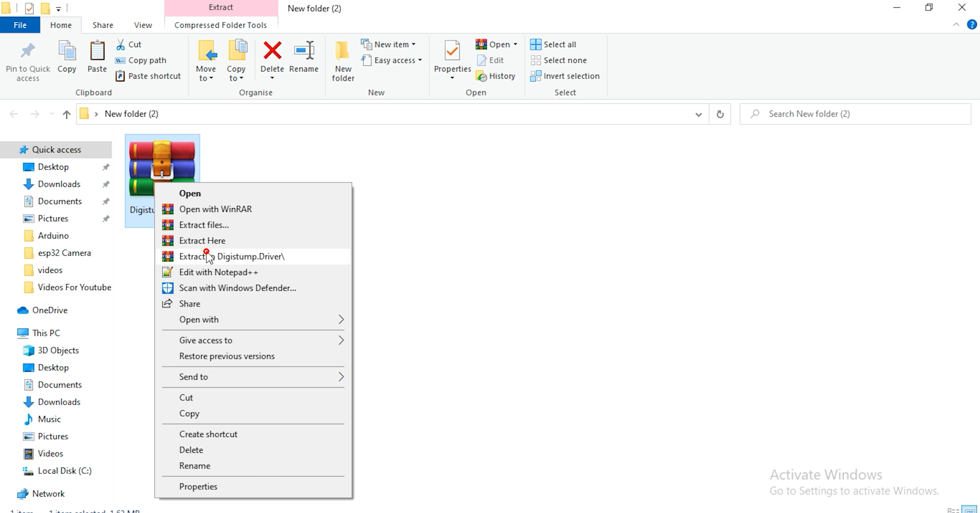Click Copy path in ribbon

[x=141, y=60]
